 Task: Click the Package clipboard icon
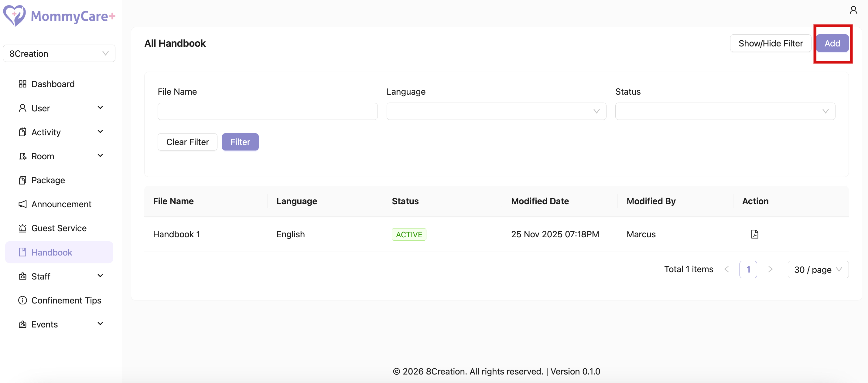(22, 180)
